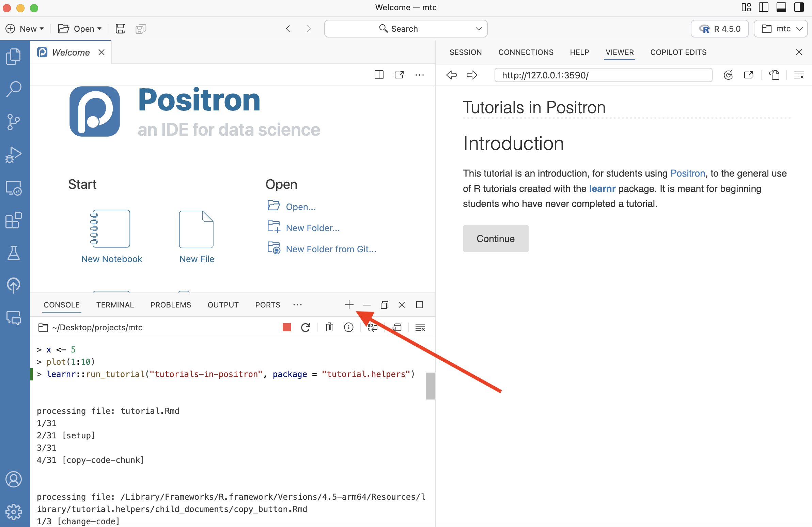Open the Remote Explorer view
This screenshot has width=812, height=527.
[14, 188]
